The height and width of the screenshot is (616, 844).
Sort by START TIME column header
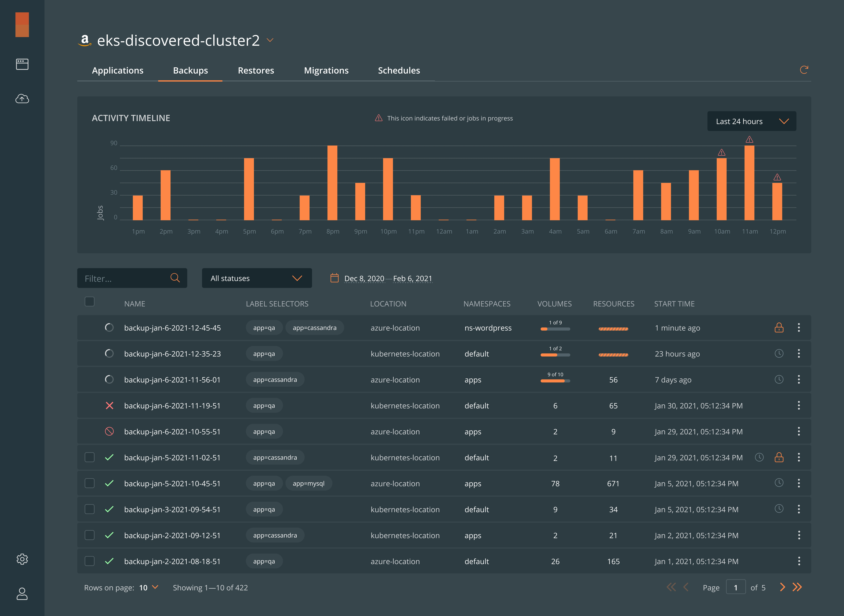674,304
